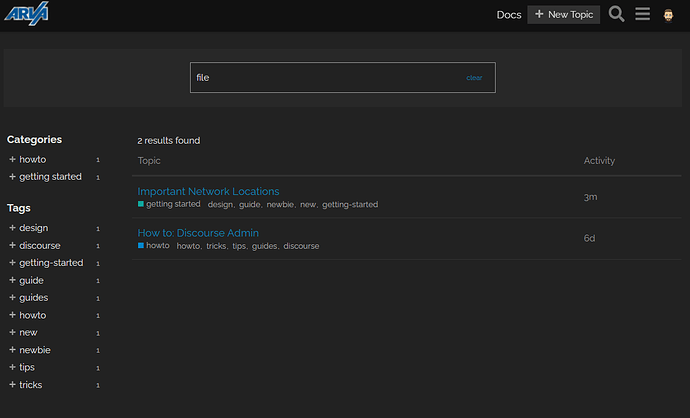
Task: Click the Activity column header
Action: [599, 161]
